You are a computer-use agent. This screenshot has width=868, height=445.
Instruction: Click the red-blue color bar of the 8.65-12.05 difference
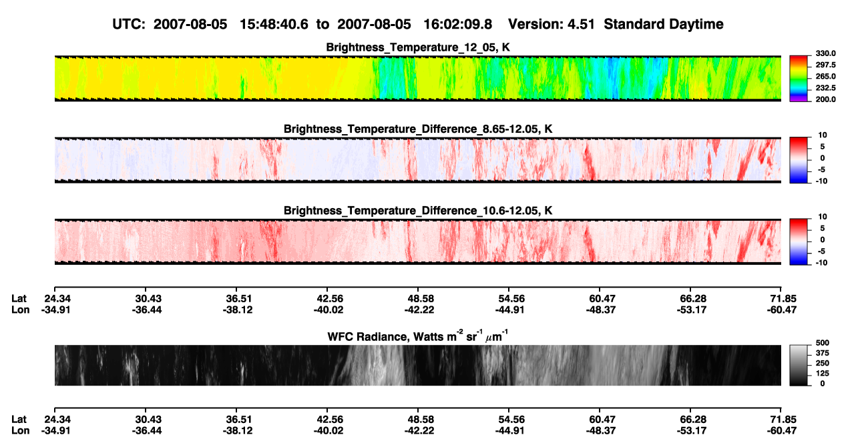click(x=799, y=159)
